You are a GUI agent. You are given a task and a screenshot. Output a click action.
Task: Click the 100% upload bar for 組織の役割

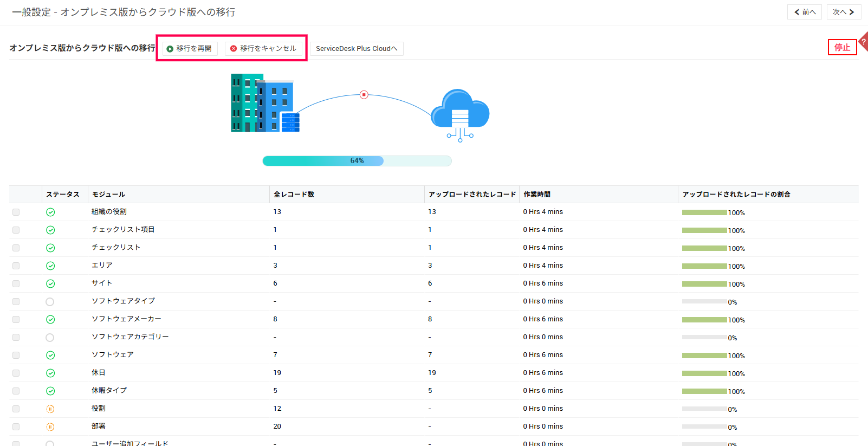tap(704, 212)
